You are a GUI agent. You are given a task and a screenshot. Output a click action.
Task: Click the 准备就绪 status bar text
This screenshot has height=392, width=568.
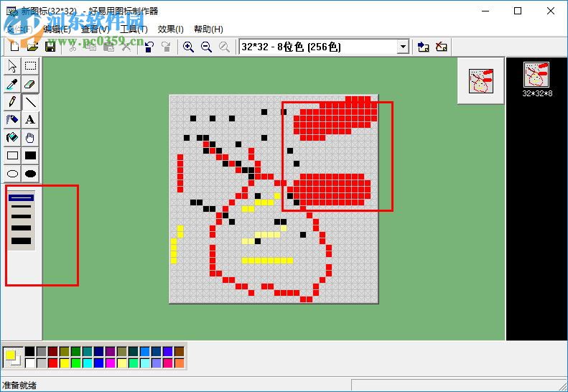[x=19, y=385]
